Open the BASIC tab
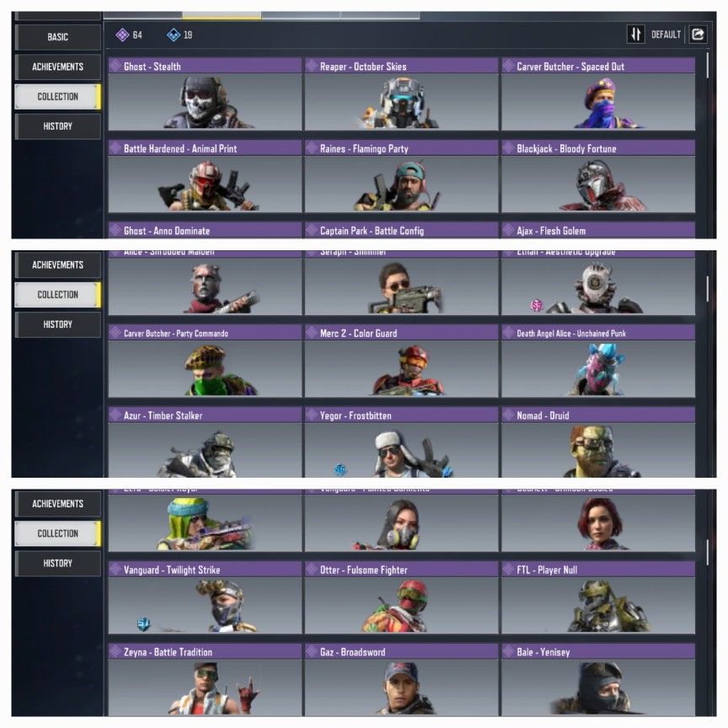 point(57,37)
